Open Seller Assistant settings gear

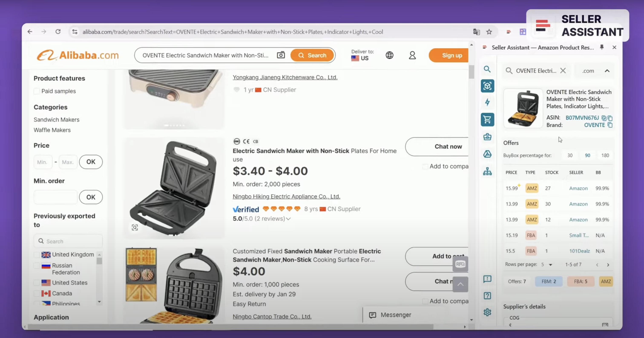click(487, 312)
